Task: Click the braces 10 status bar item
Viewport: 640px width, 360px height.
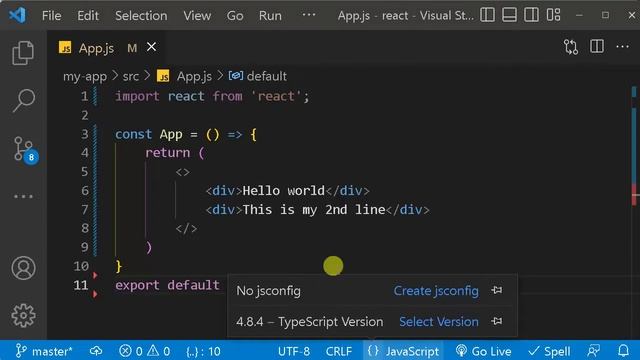Action: coord(203,351)
